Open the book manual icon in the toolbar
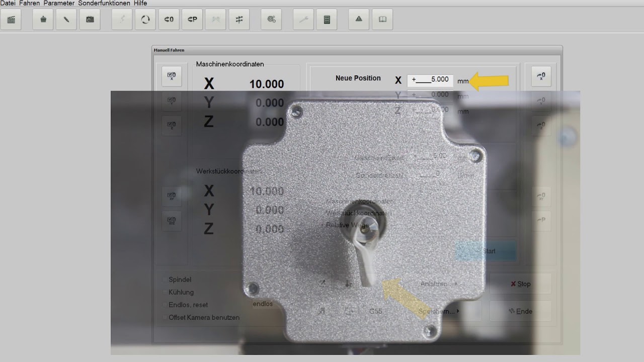The width and height of the screenshot is (644, 362). pyautogui.click(x=382, y=20)
